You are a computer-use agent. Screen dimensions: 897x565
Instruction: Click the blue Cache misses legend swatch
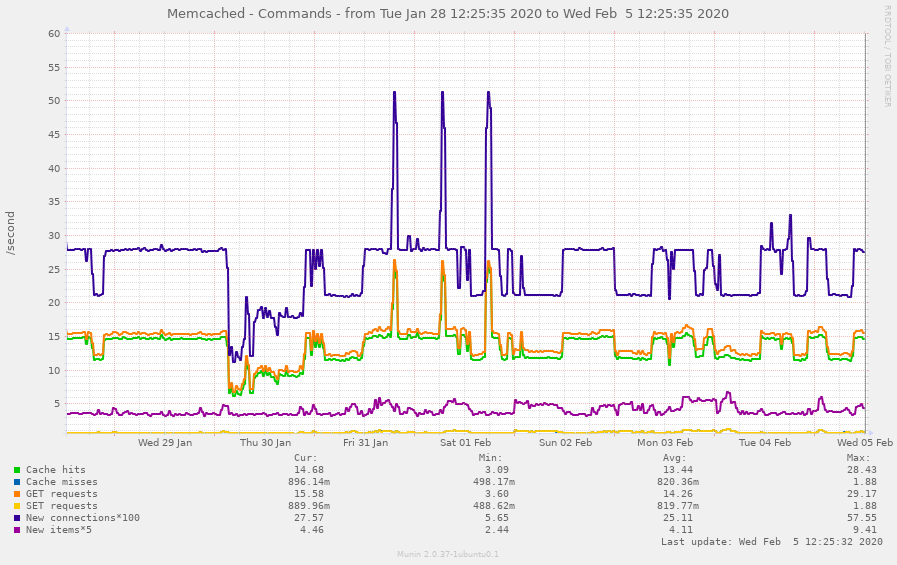17,482
